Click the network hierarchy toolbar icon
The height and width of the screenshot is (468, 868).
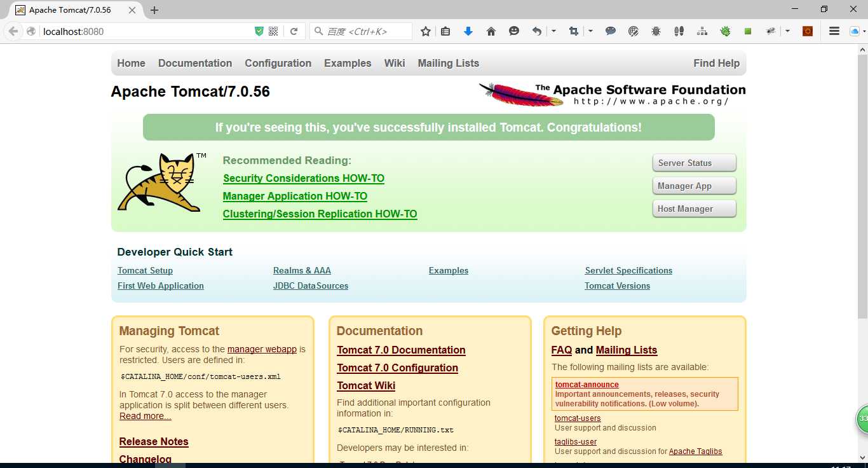(702, 31)
